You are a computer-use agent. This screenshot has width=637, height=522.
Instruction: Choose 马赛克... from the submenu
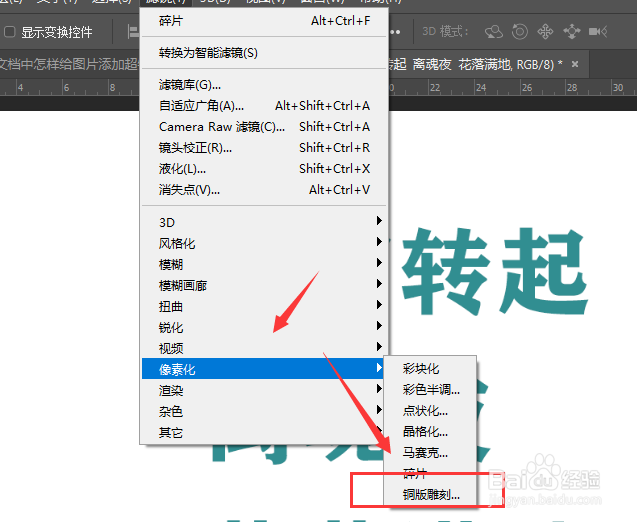(x=430, y=453)
